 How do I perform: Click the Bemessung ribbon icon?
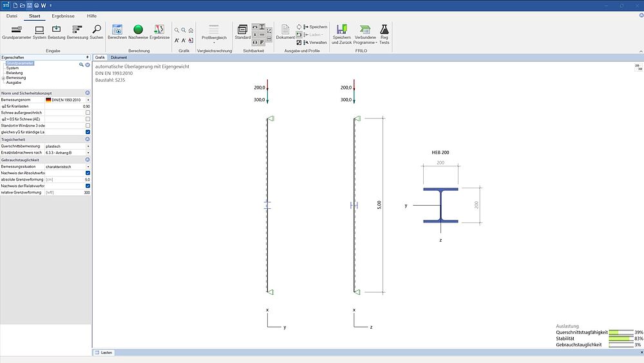(x=77, y=30)
